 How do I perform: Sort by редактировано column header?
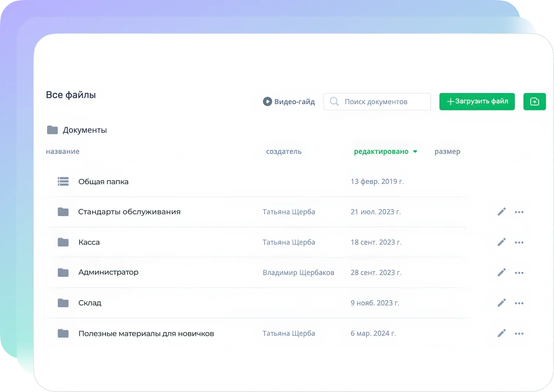381,151
